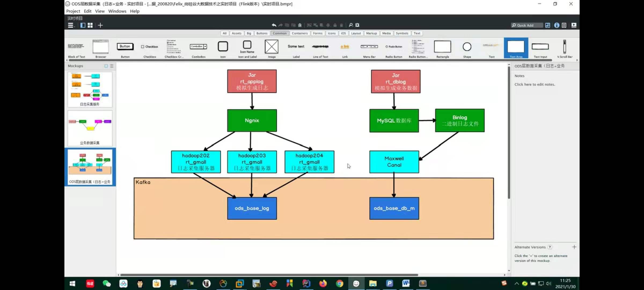Toggle the UI Library panel icon
Viewport: 644px width, 290px height.
click(548, 25)
